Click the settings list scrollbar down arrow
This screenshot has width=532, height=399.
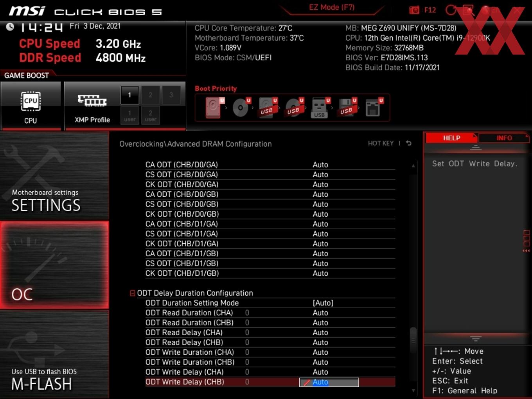click(413, 390)
